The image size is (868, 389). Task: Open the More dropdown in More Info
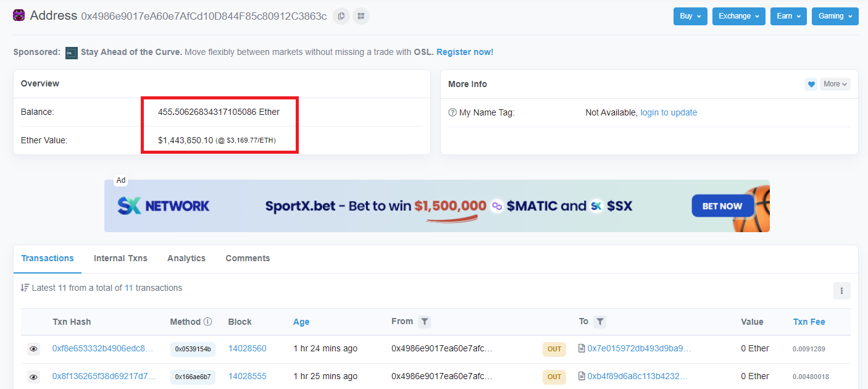pyautogui.click(x=835, y=84)
